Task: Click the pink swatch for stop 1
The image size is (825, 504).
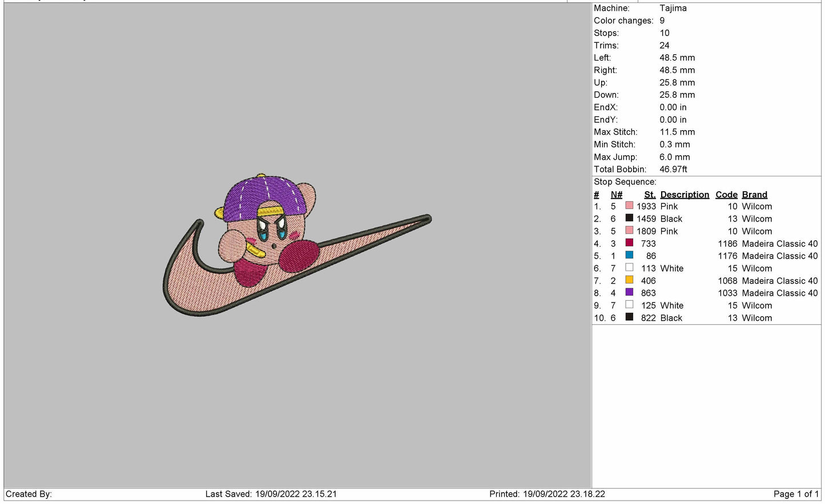Action: click(x=629, y=206)
